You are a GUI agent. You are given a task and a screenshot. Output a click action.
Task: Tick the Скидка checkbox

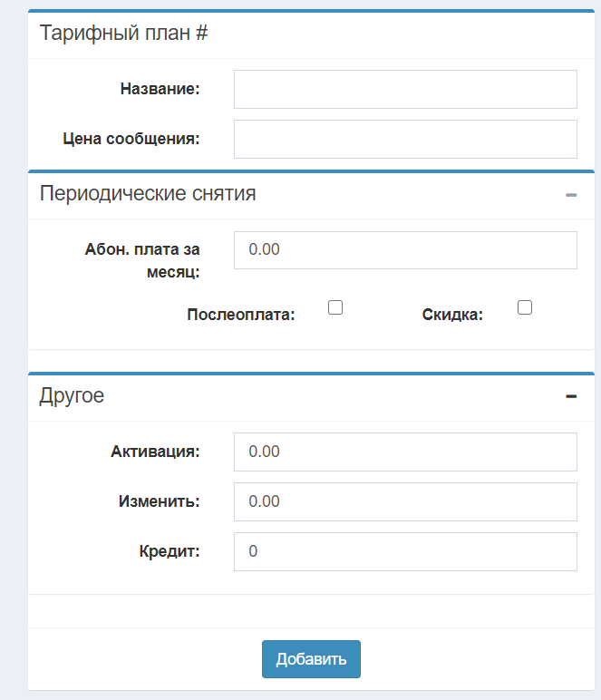click(524, 307)
